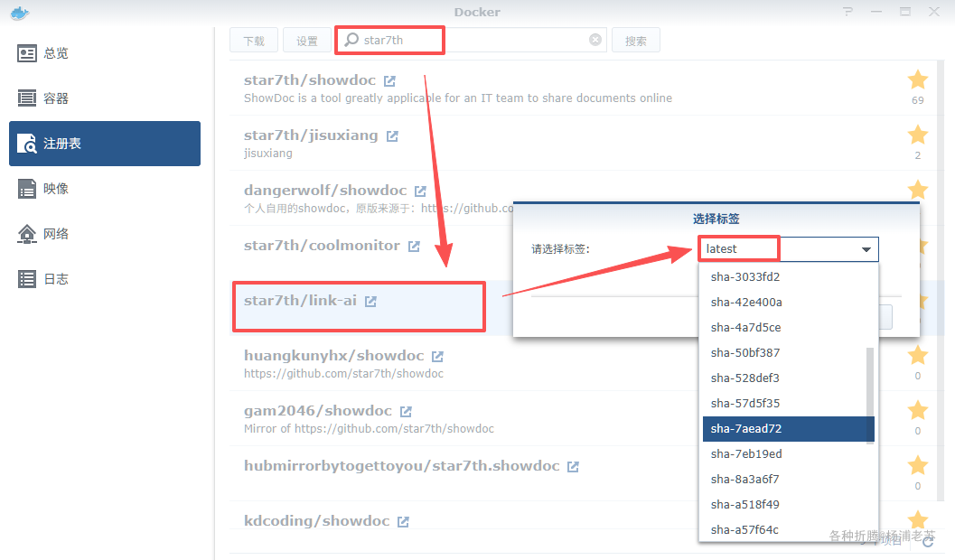Click the star icon for star7th/jisuxiang
Viewport: 955px width, 560px height.
(917, 135)
